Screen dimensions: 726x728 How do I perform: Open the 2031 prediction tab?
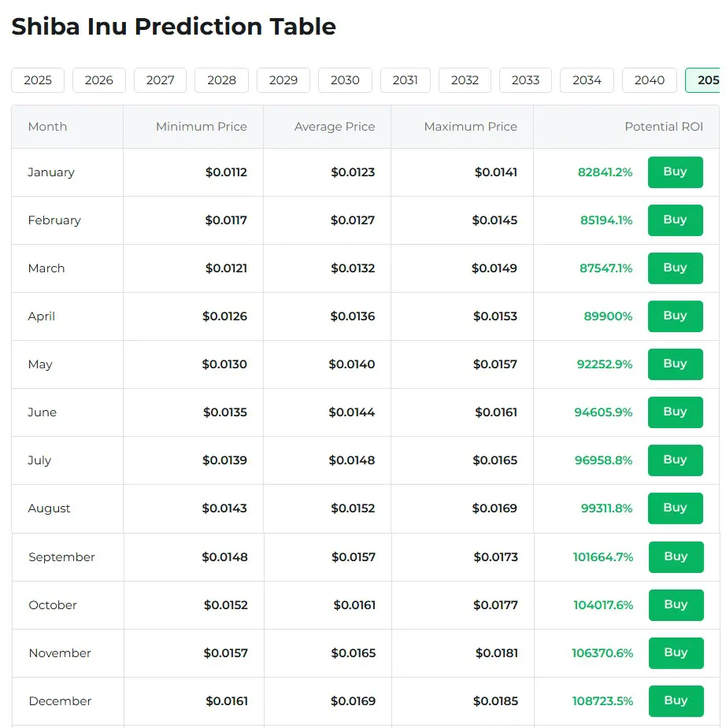[405, 79]
